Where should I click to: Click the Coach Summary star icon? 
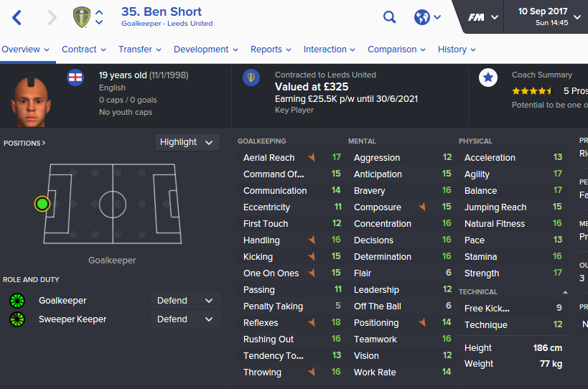coord(488,78)
